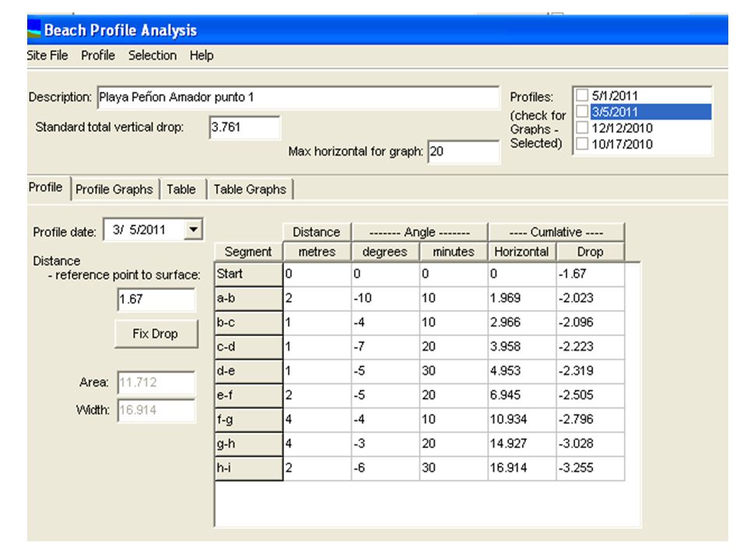The image size is (747, 560).
Task: Click the Drop column header
Action: (591, 251)
